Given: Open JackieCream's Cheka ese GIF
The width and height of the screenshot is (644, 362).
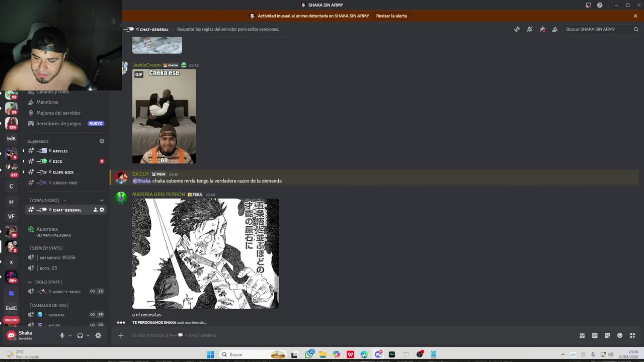Looking at the screenshot, I should (164, 116).
